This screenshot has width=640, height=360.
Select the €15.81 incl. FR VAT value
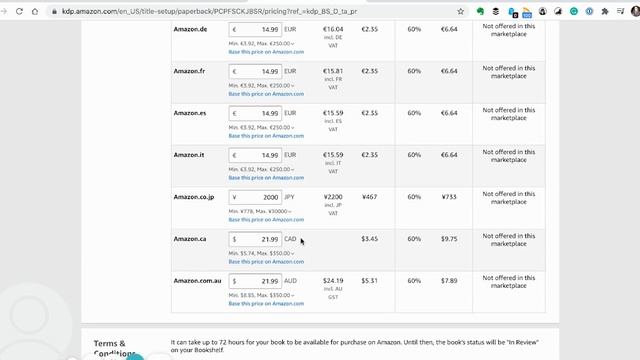coord(333,71)
